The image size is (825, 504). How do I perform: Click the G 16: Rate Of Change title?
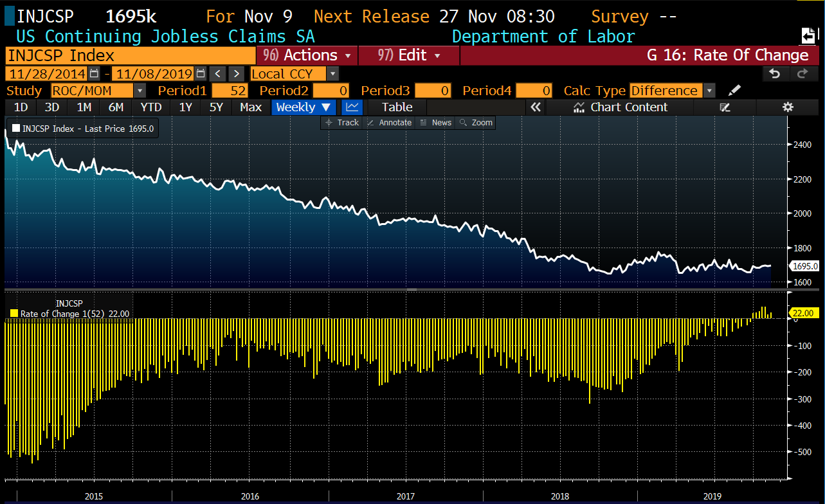click(727, 55)
